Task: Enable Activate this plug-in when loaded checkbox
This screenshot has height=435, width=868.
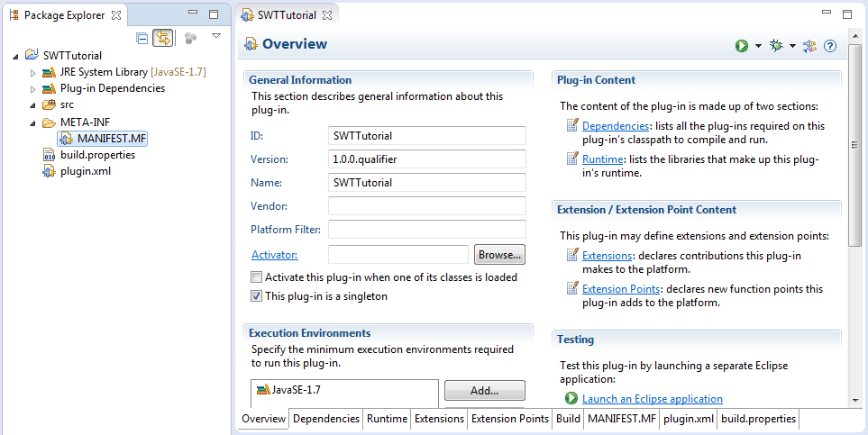Action: click(x=256, y=277)
